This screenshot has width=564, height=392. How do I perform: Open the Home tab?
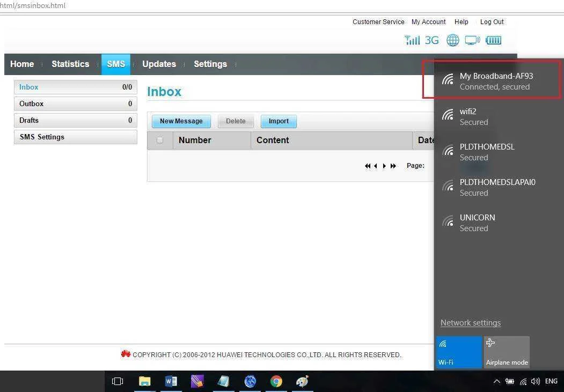coord(22,64)
